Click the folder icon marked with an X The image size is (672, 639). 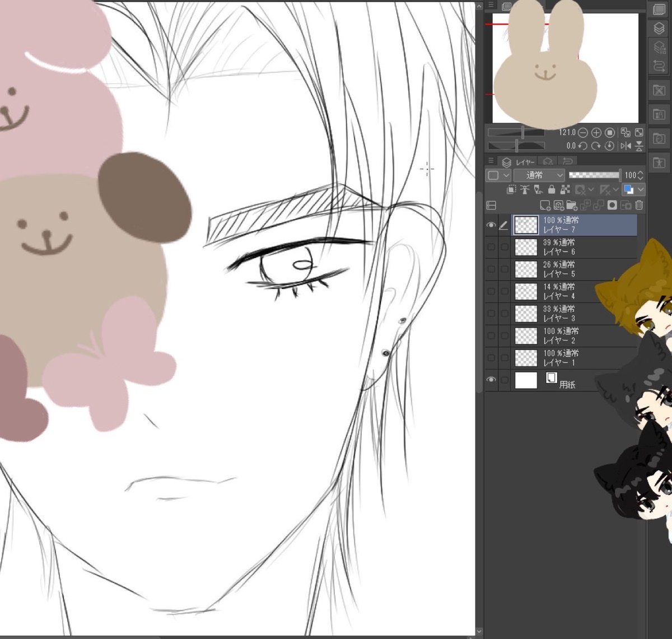(x=659, y=90)
